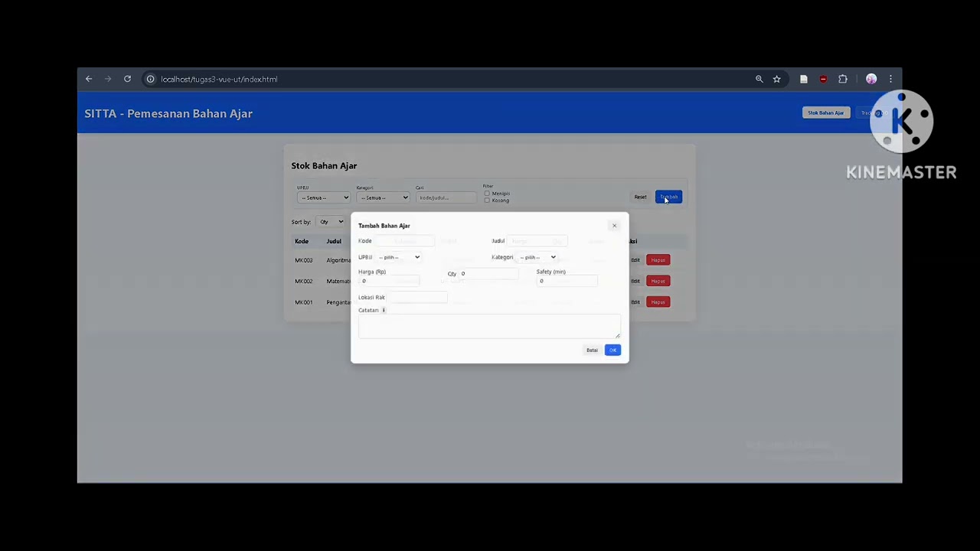
Task: Delete the MK001 row with Hapus
Action: click(658, 302)
